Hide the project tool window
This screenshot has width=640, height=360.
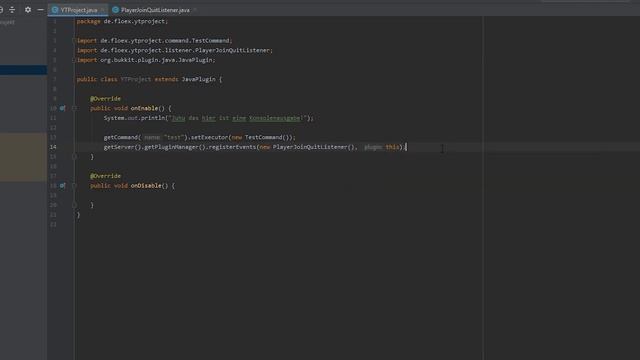(x=40, y=9)
